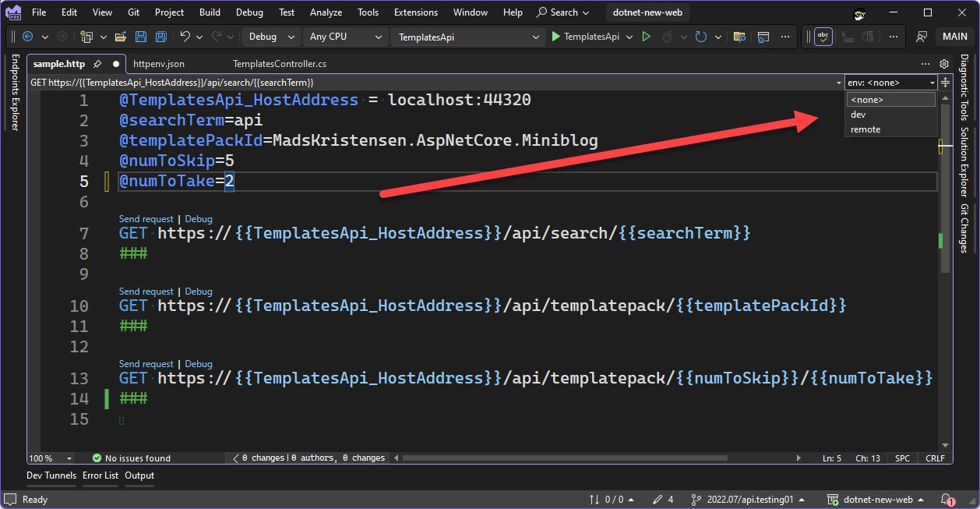Open the Any CPU platform dropdown
The width and height of the screenshot is (980, 509).
pyautogui.click(x=344, y=37)
